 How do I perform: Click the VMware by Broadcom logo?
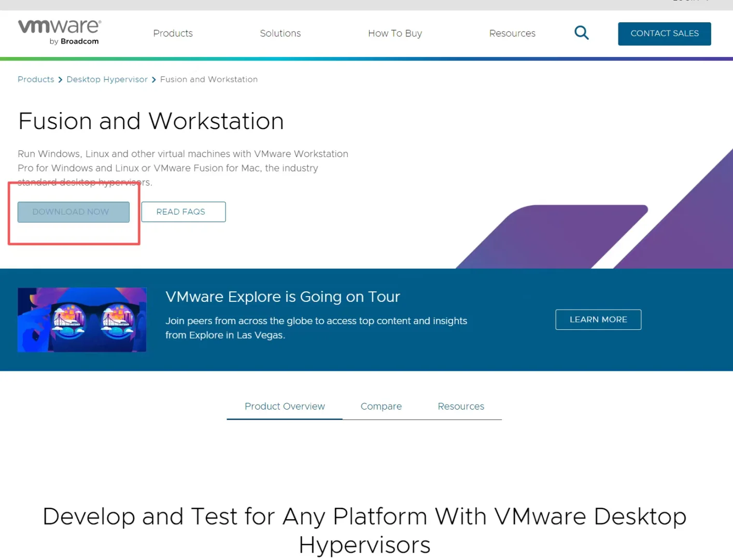coord(59,31)
